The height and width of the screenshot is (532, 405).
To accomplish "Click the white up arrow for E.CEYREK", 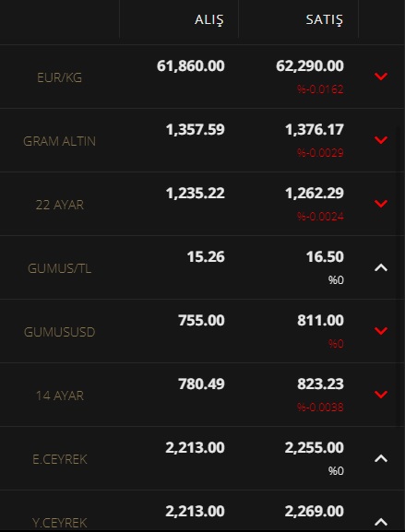I will (x=381, y=458).
